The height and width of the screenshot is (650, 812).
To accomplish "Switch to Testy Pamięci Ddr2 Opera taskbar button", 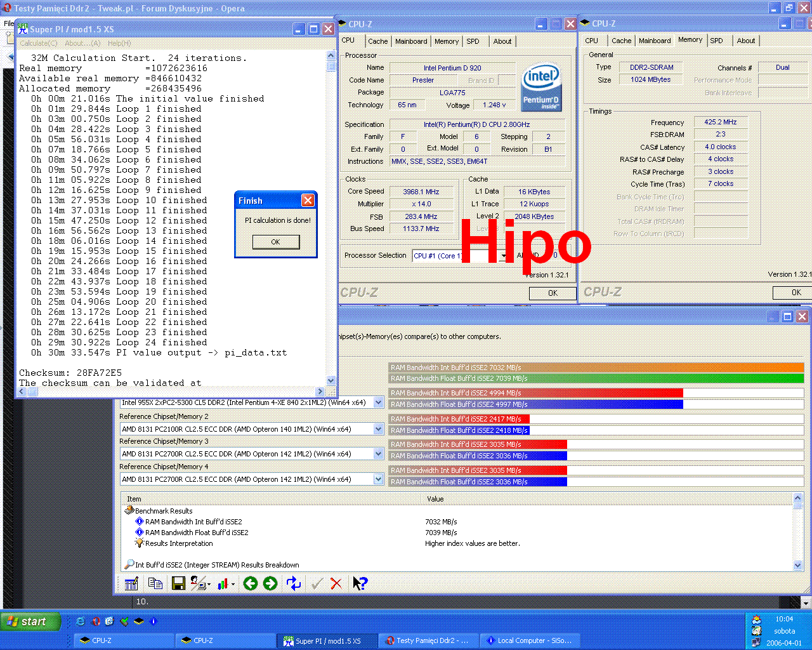I will 429,640.
